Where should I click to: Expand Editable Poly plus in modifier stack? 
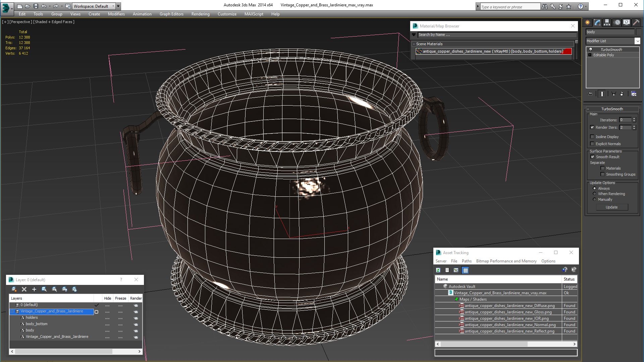[x=590, y=55]
